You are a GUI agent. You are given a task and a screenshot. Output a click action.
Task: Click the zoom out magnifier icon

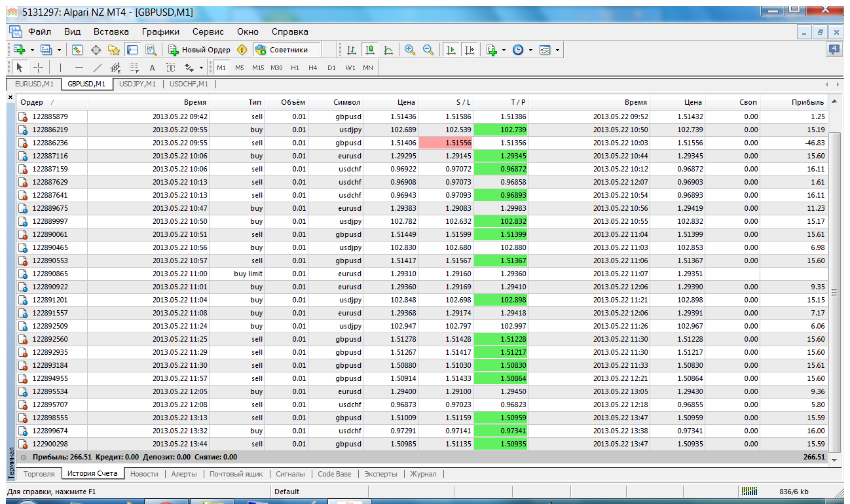point(428,50)
